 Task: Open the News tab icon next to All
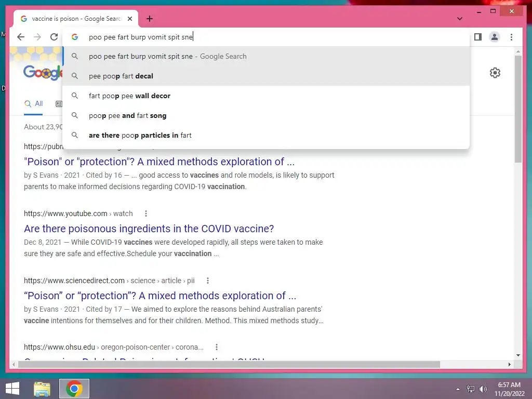[59, 104]
